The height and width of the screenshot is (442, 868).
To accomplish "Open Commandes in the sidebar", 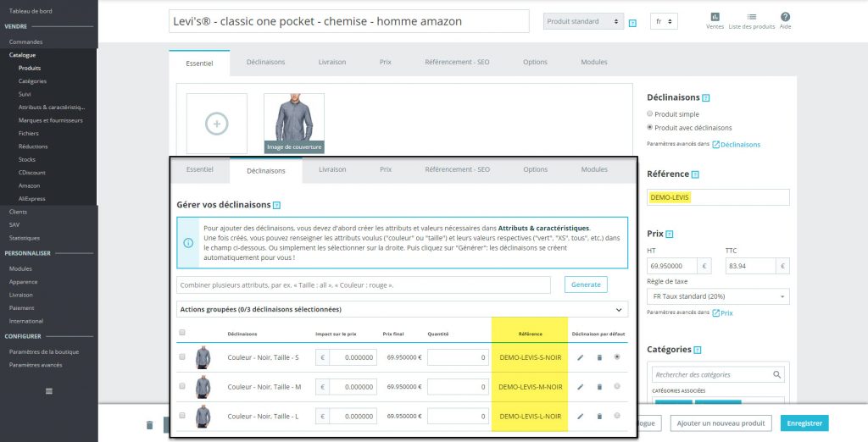I will point(25,42).
